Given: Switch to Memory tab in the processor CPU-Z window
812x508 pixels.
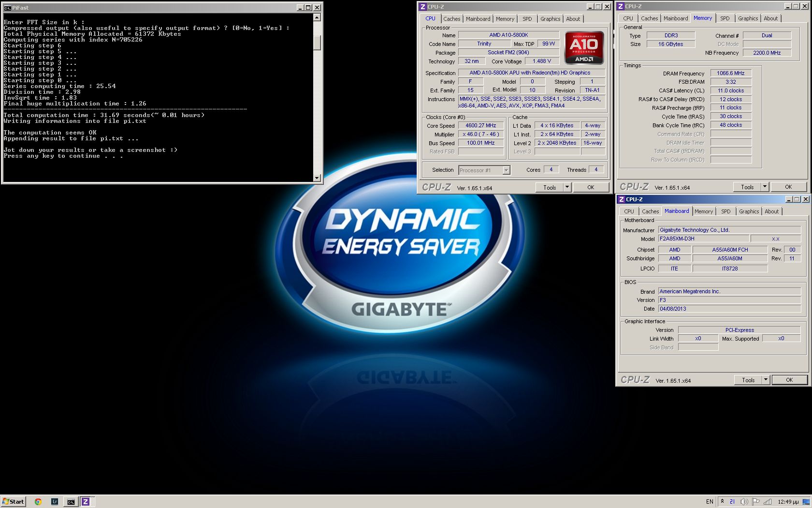Looking at the screenshot, I should pos(505,19).
